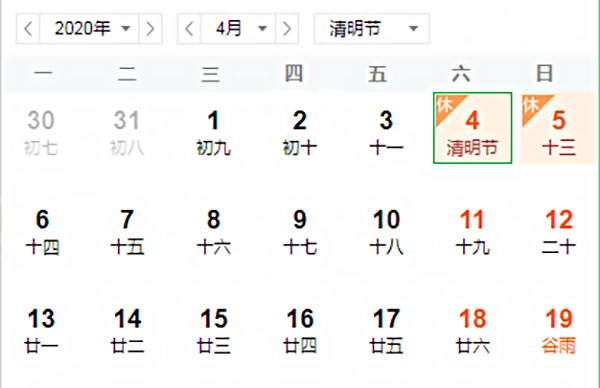Viewport: 600px width, 388px height.
Task: Open the 清明节 holiday dropdown
Action: [x=372, y=29]
